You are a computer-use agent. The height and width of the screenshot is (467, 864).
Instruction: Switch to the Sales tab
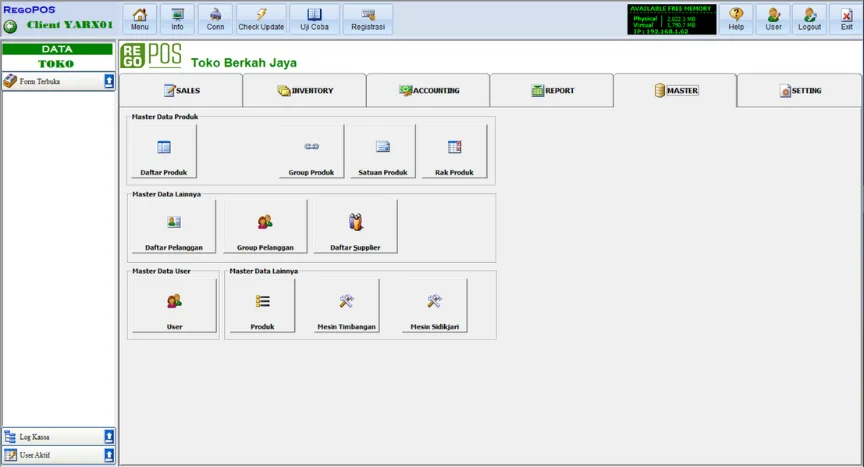[x=181, y=91]
